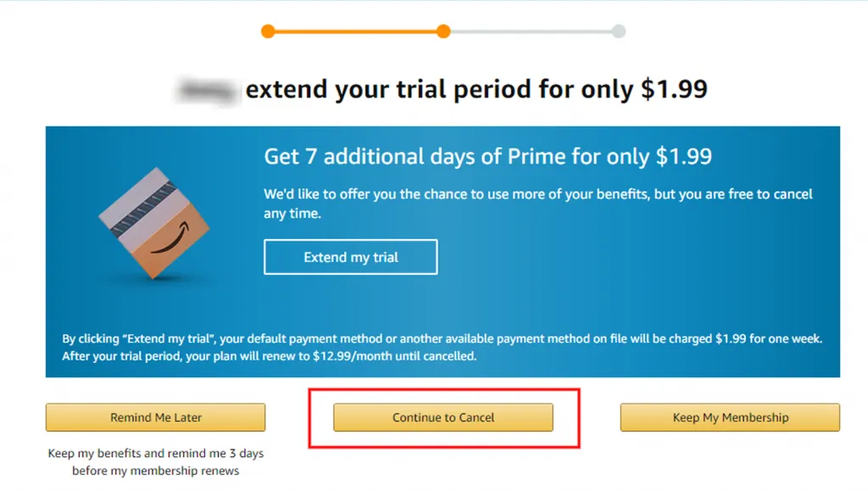The height and width of the screenshot is (491, 868).
Task: Click the second orange progress step dot
Action: (x=442, y=31)
